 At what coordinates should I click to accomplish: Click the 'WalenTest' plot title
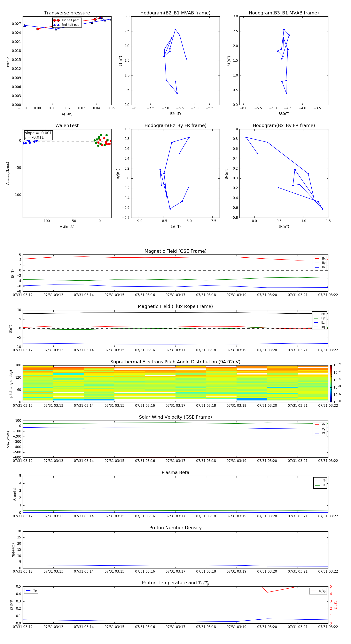(67, 125)
